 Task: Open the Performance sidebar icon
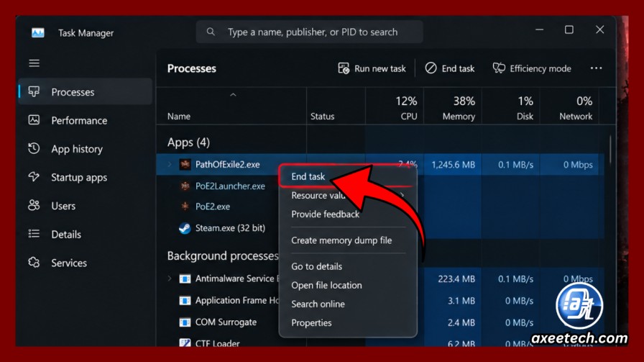point(34,120)
